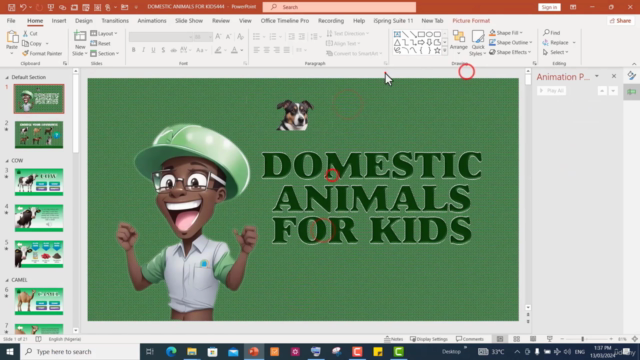Open the Shape Fill dropdown
The image size is (640, 360).
click(x=506, y=33)
